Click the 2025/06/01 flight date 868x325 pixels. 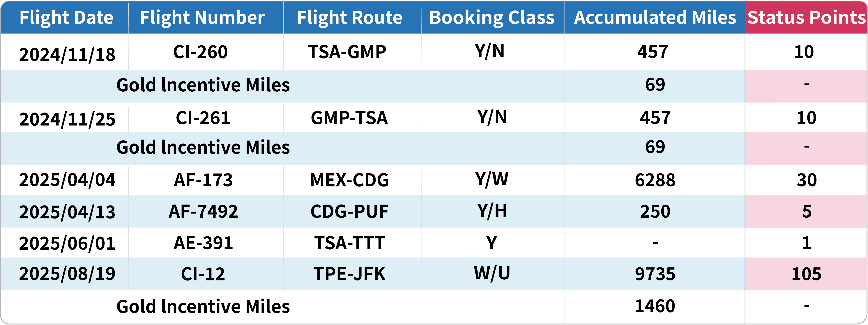pyautogui.click(x=67, y=243)
